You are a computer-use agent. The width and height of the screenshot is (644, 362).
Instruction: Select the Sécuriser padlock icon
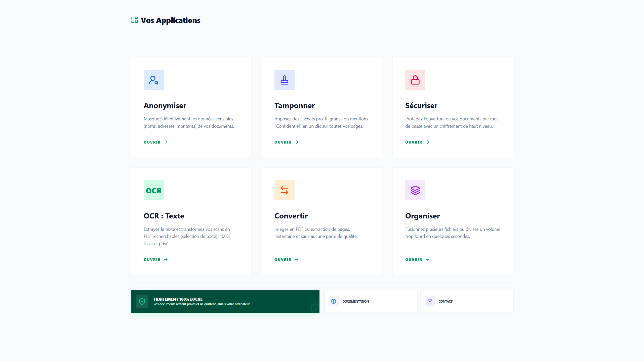pos(415,80)
